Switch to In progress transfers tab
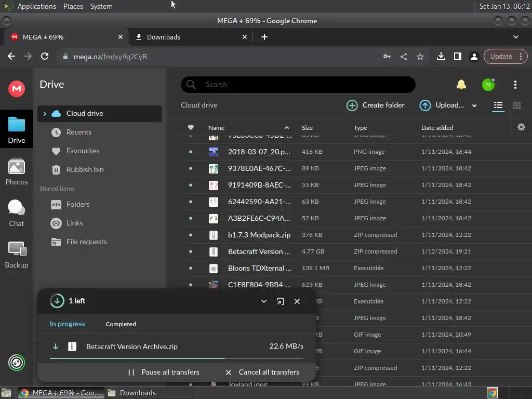This screenshot has height=399, width=532. point(68,324)
